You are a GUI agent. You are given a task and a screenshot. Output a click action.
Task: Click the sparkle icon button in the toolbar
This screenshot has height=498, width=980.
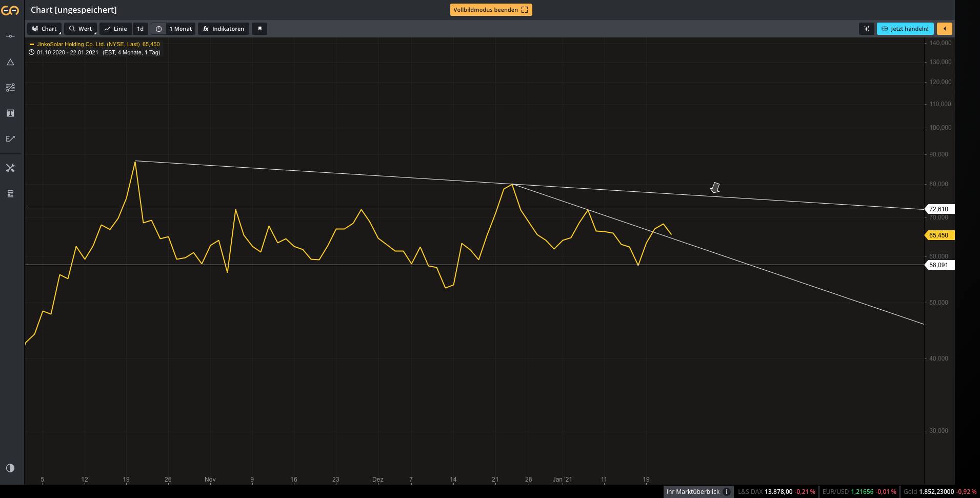[867, 29]
